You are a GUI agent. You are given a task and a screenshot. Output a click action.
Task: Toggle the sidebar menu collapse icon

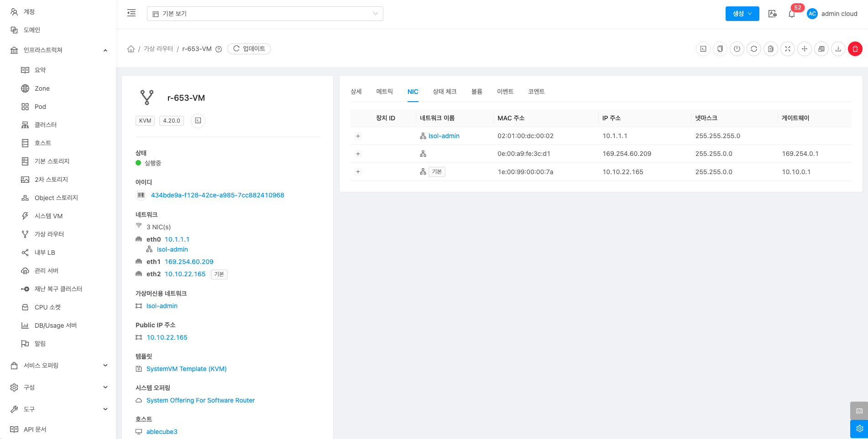click(x=131, y=13)
